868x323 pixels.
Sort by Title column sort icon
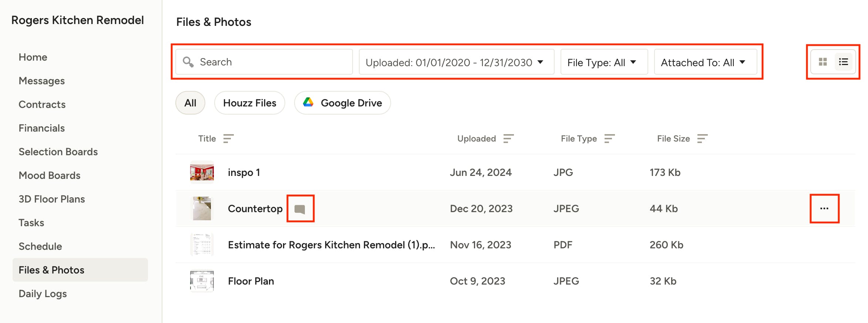[228, 139]
